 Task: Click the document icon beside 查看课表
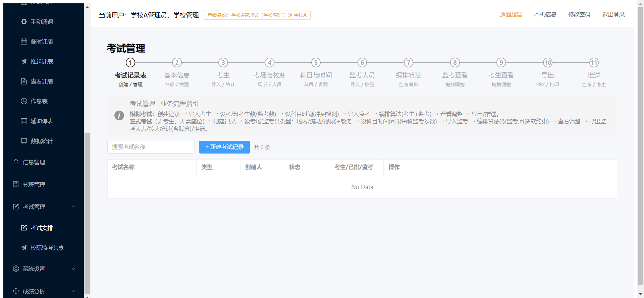click(x=24, y=81)
